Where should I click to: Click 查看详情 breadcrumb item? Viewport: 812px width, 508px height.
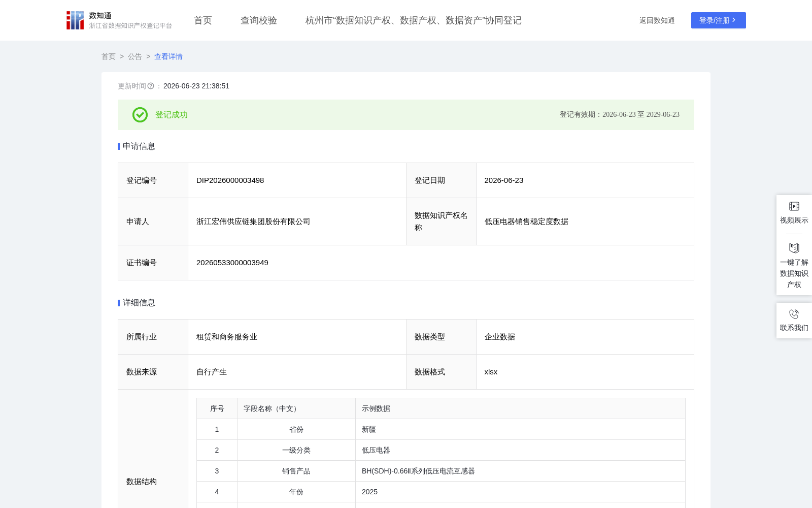pyautogui.click(x=168, y=56)
